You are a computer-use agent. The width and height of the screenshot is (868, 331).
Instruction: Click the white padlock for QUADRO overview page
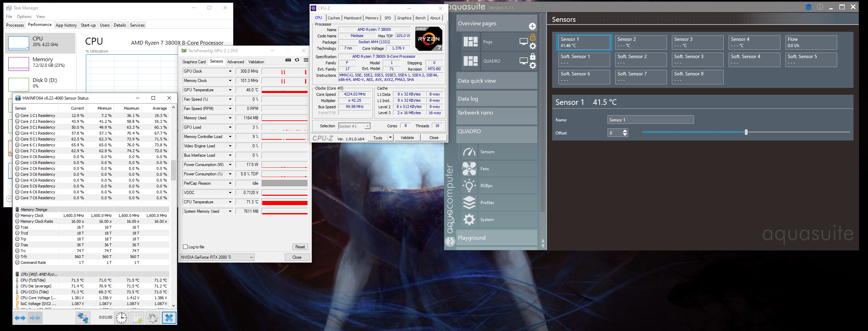coord(533,56)
